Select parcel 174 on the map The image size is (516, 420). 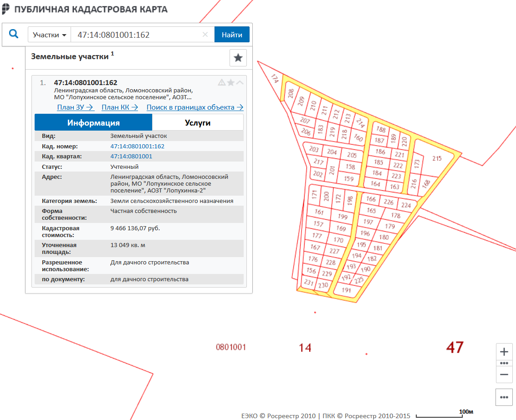click(x=275, y=78)
